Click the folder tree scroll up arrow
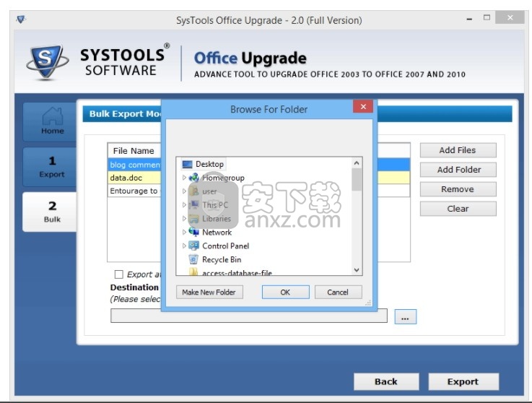The height and width of the screenshot is (403, 532). tap(357, 163)
